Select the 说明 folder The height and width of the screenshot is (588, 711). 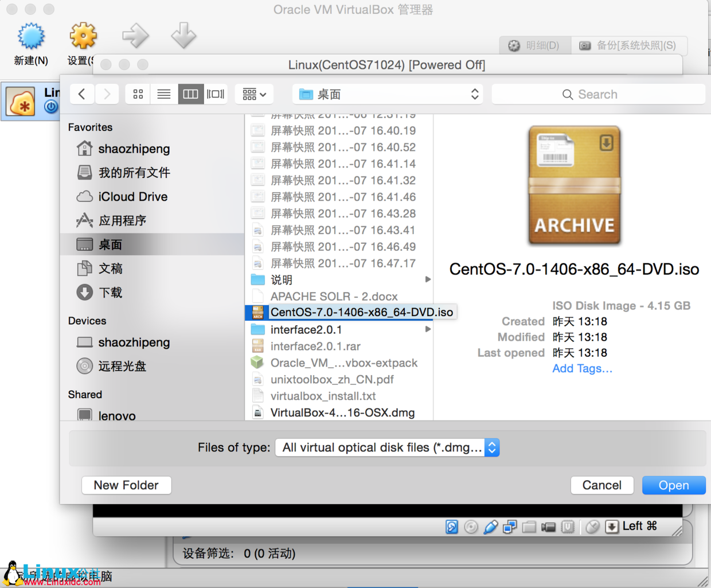339,280
